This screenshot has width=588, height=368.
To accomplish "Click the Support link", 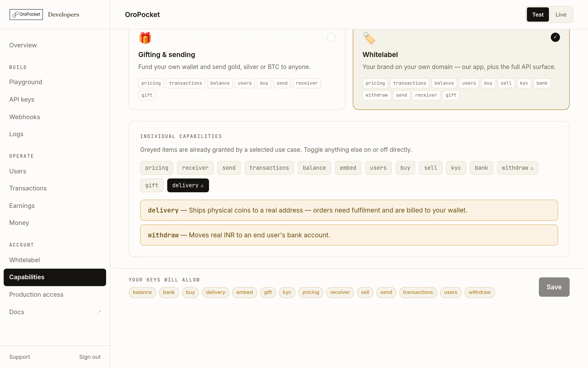I will click(x=20, y=357).
